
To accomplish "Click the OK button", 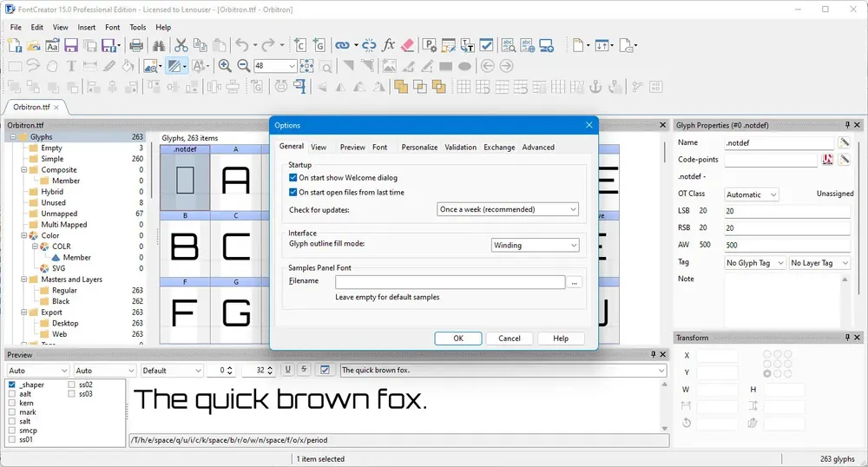I will coord(457,338).
